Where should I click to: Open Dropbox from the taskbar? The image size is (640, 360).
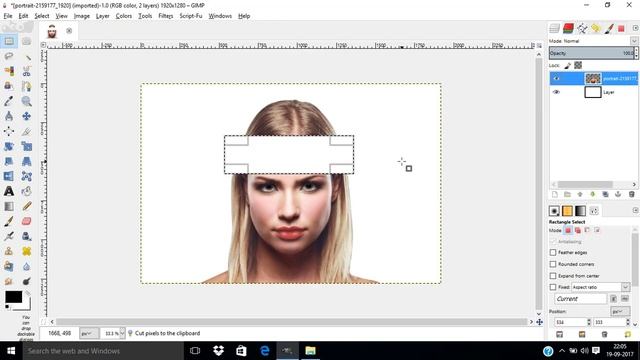pos(218,351)
